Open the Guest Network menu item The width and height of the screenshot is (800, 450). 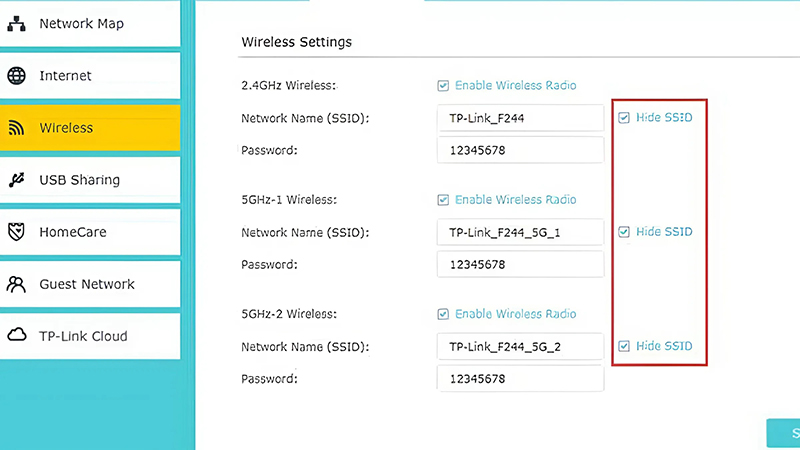(86, 284)
